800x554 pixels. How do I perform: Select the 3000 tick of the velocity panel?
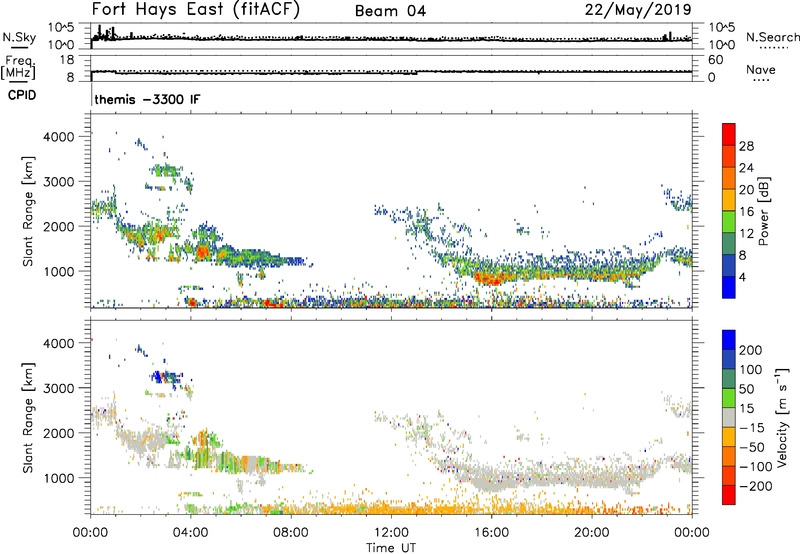click(x=58, y=388)
